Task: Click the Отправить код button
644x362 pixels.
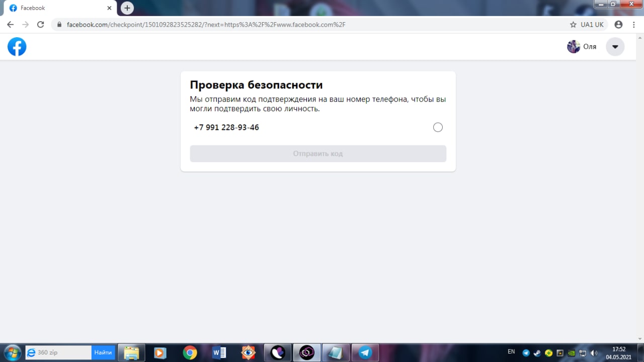Action: 318,154
